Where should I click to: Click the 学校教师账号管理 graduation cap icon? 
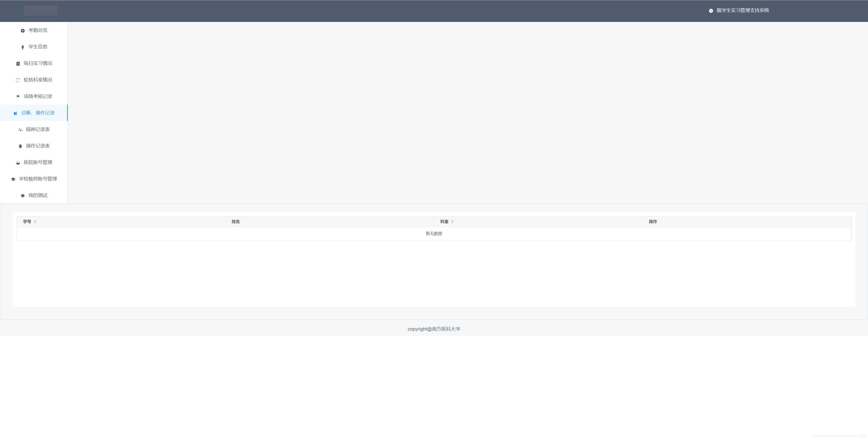13,179
